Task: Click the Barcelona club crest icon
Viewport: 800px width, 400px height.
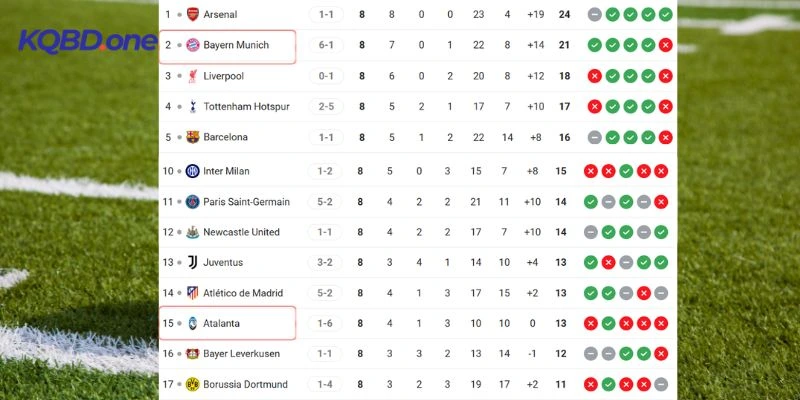Action: point(193,137)
